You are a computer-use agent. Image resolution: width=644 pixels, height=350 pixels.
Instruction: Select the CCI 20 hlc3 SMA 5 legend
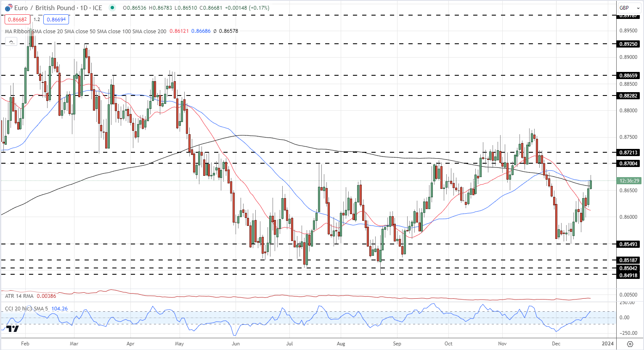27,309
